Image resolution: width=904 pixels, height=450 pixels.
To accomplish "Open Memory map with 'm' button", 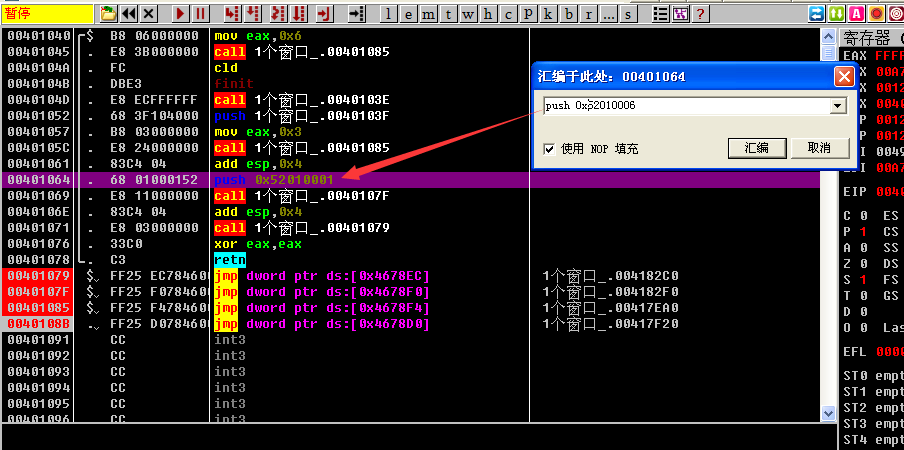I will click(x=428, y=13).
